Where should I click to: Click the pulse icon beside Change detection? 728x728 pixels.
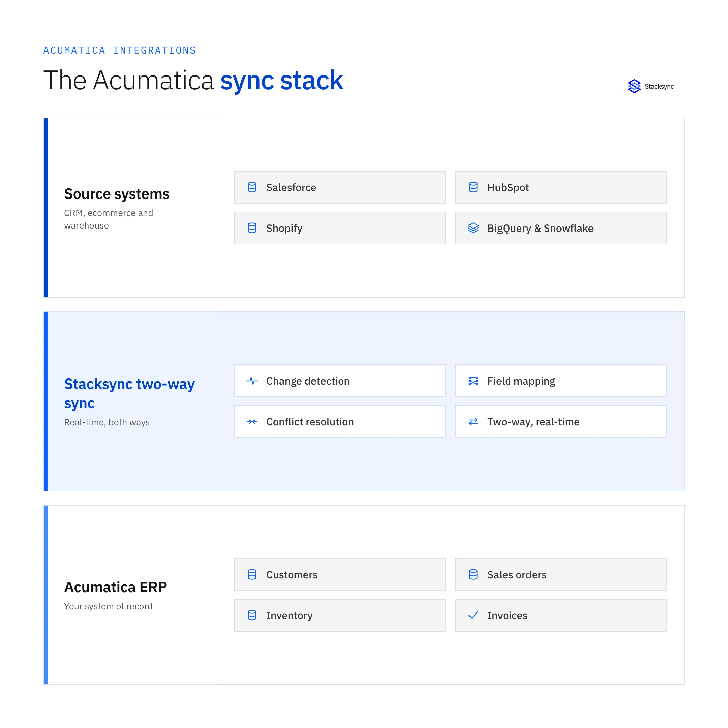252,381
